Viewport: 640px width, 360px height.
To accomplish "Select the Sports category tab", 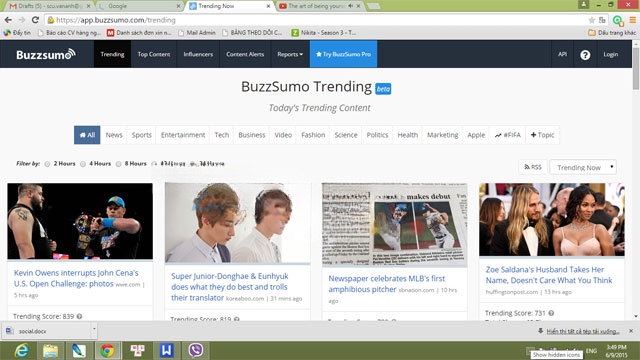I will click(x=142, y=135).
